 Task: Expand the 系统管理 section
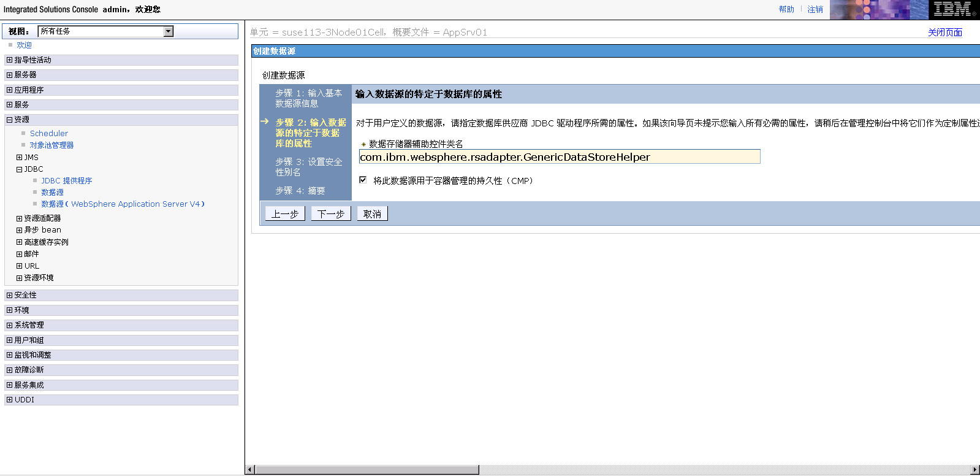click(9, 325)
